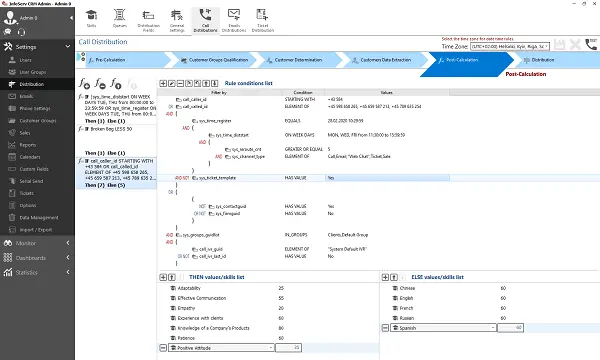Click the add rule function icon
The height and width of the screenshot is (360, 600).
pos(84,83)
